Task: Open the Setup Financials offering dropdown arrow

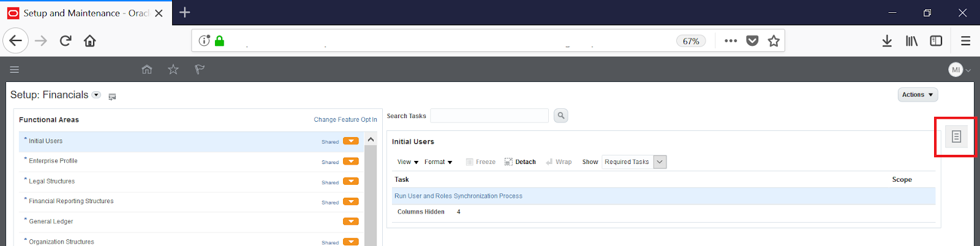Action: [96, 95]
